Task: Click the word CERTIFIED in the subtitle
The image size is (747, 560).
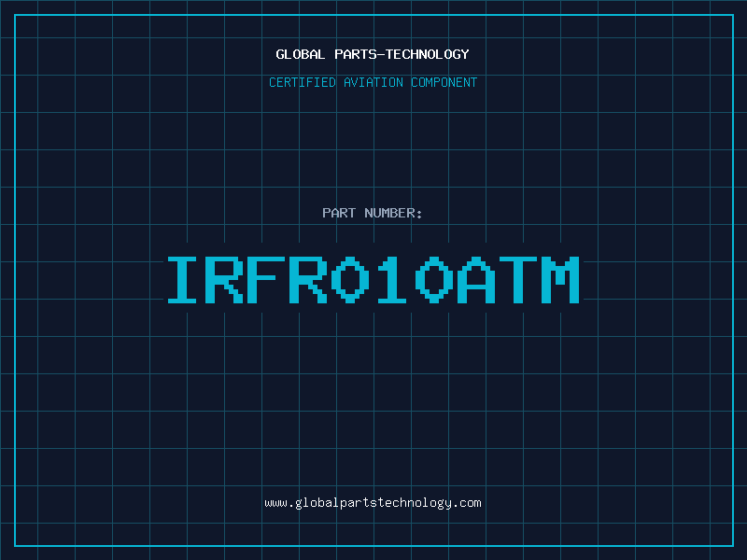Action: point(303,82)
